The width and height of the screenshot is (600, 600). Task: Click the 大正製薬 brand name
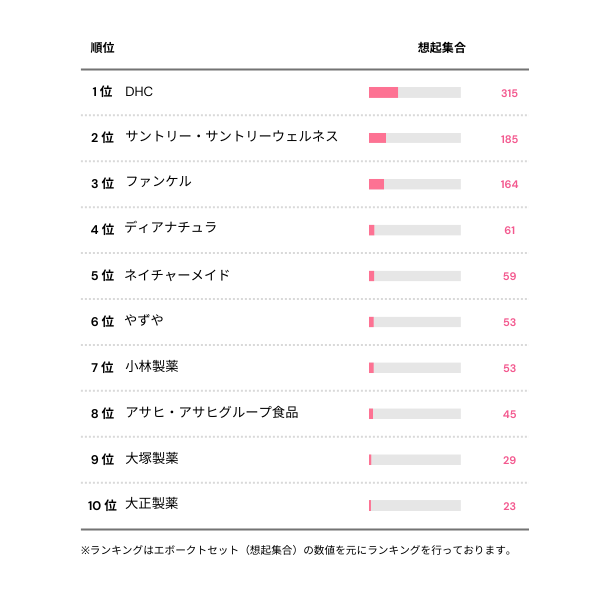pos(152,505)
